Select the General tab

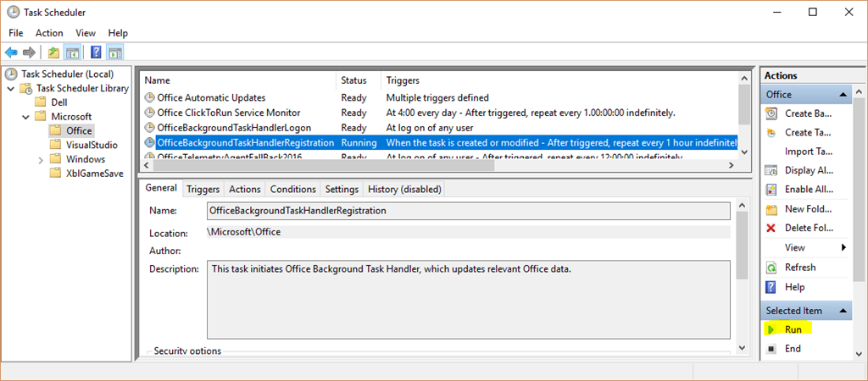click(x=161, y=188)
